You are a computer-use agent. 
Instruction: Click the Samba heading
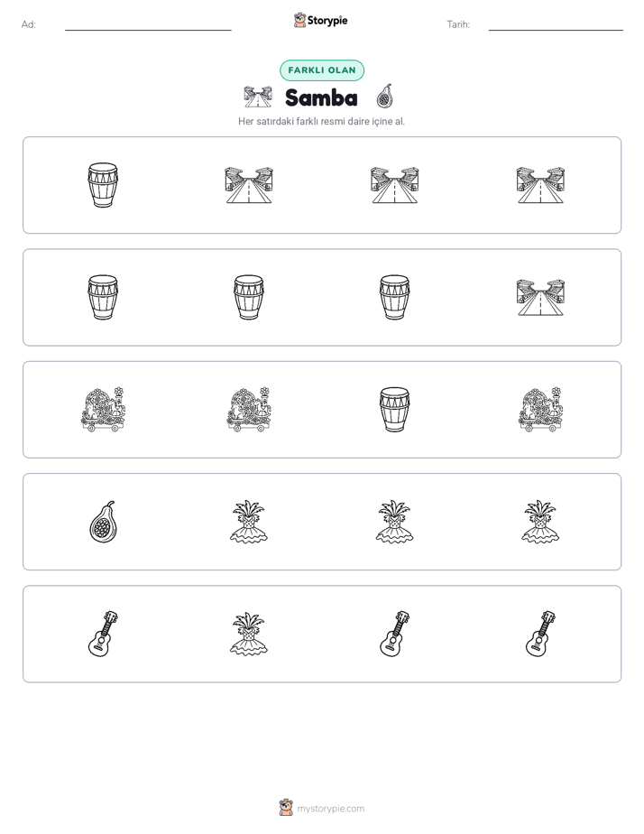[x=321, y=97]
